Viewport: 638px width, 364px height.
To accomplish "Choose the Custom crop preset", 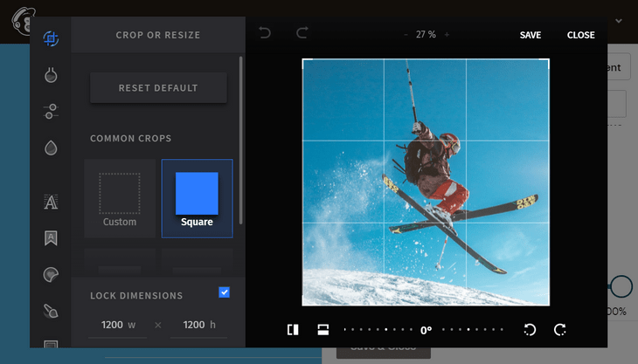I will 120,198.
